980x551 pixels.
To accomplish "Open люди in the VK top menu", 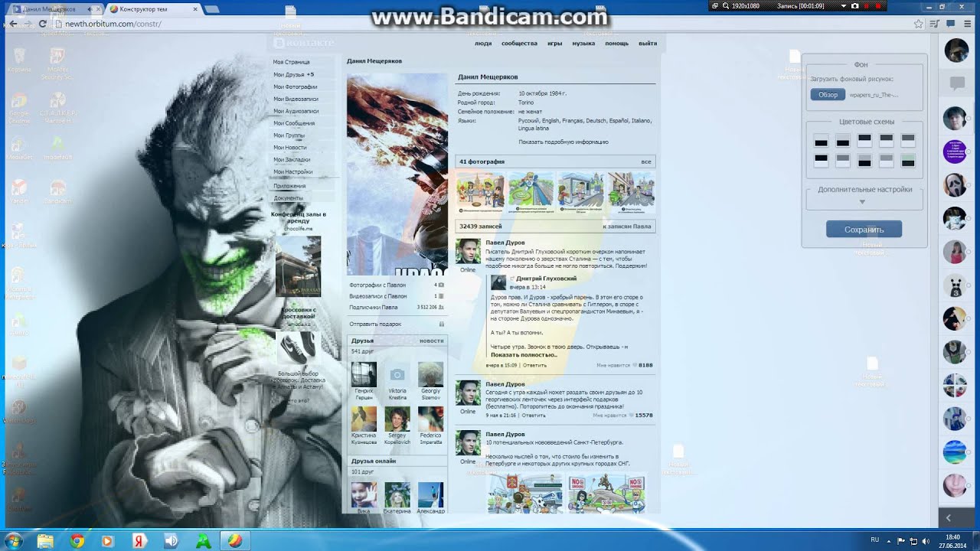I will [483, 44].
